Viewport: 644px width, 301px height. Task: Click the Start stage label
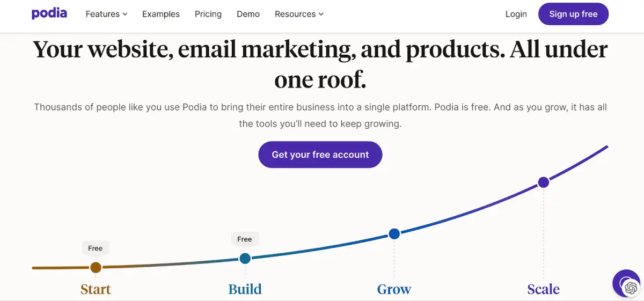pyautogui.click(x=96, y=289)
